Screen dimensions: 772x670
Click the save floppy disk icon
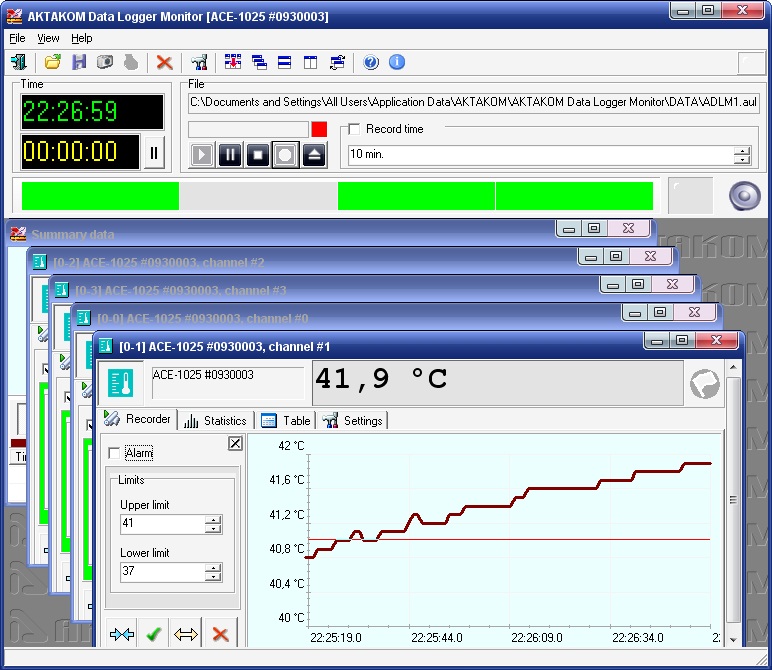pyautogui.click(x=78, y=62)
